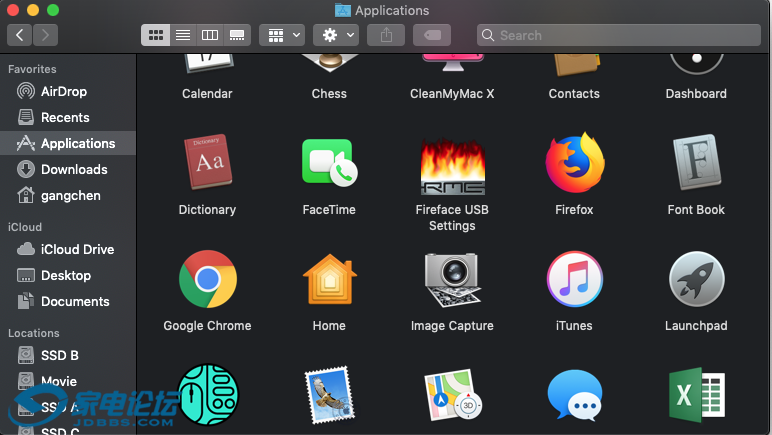Open the Dictionary app icon
This screenshot has height=435, width=772.
point(208,162)
